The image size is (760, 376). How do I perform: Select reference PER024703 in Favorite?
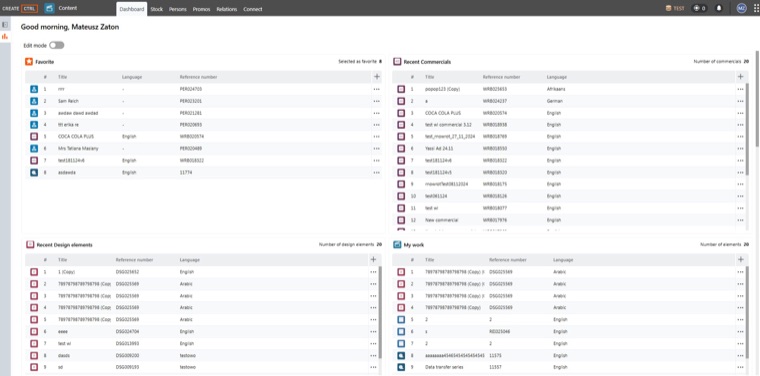click(x=190, y=89)
